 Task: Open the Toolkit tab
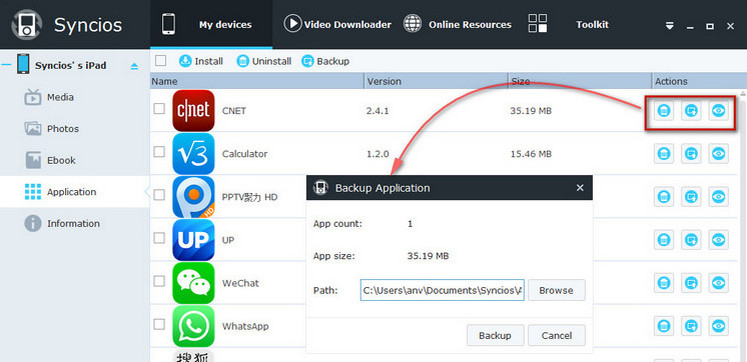coord(568,24)
